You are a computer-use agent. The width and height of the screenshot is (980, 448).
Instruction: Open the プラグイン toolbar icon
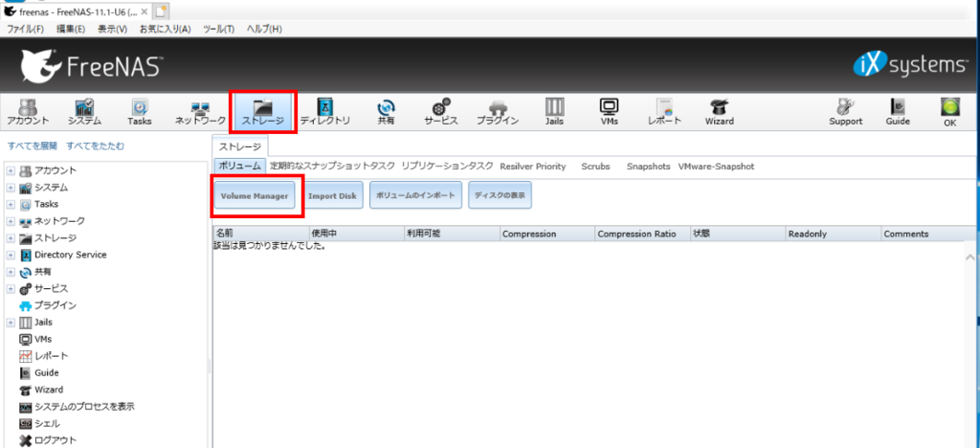pos(498,113)
